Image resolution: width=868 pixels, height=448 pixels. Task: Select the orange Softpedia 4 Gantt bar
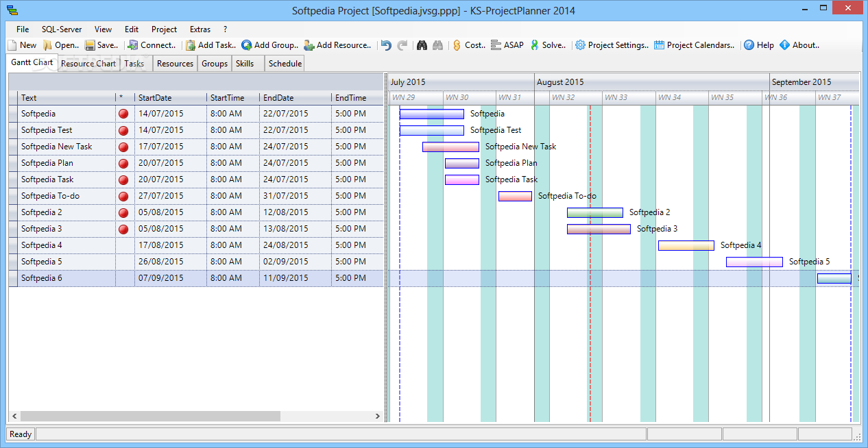686,245
